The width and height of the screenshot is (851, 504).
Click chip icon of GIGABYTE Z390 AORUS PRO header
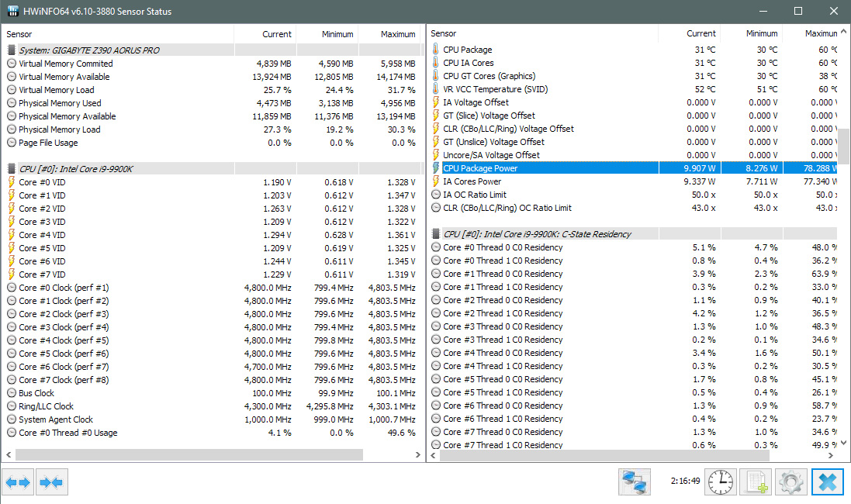(x=11, y=50)
